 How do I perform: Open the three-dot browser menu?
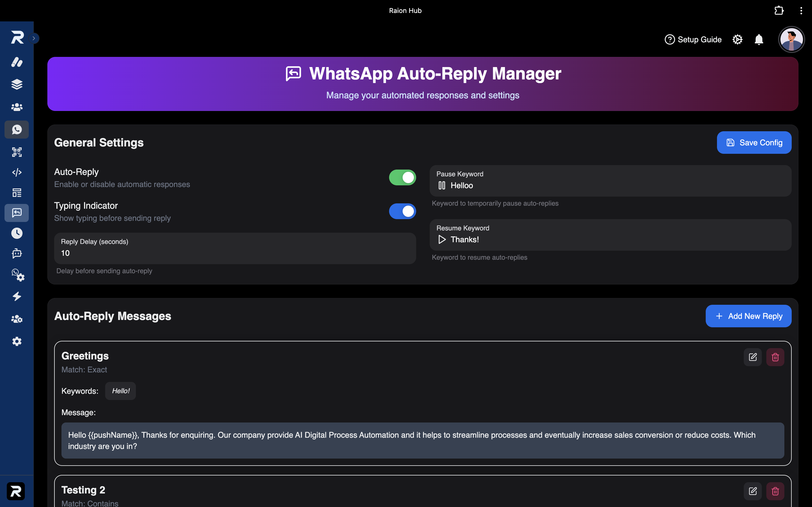(x=801, y=11)
